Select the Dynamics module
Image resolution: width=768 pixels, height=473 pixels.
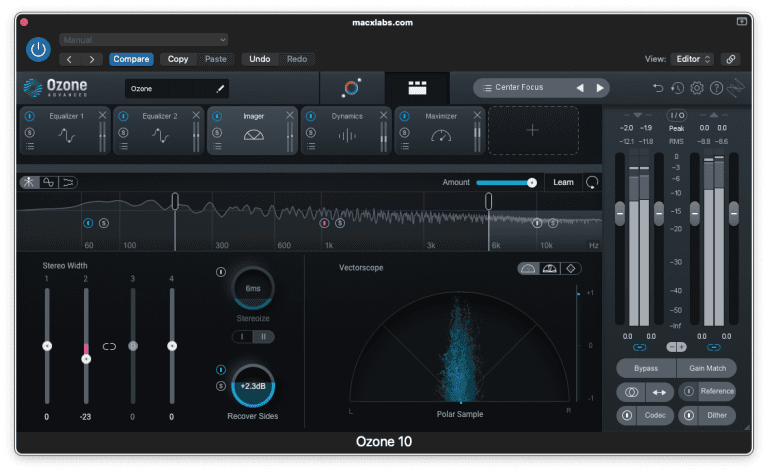click(347, 131)
